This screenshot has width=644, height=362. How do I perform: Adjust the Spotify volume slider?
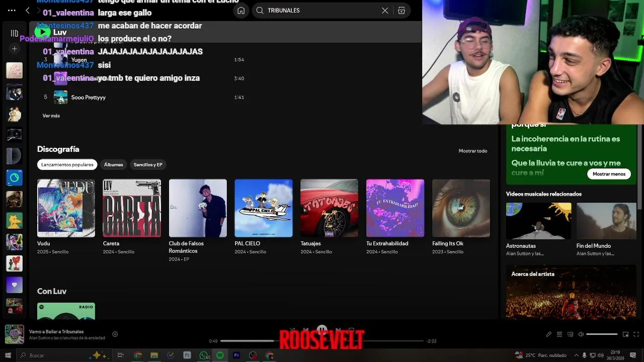coord(602,334)
